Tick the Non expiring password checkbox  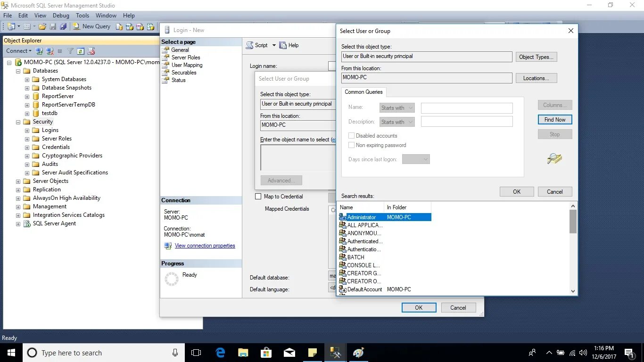point(351,145)
